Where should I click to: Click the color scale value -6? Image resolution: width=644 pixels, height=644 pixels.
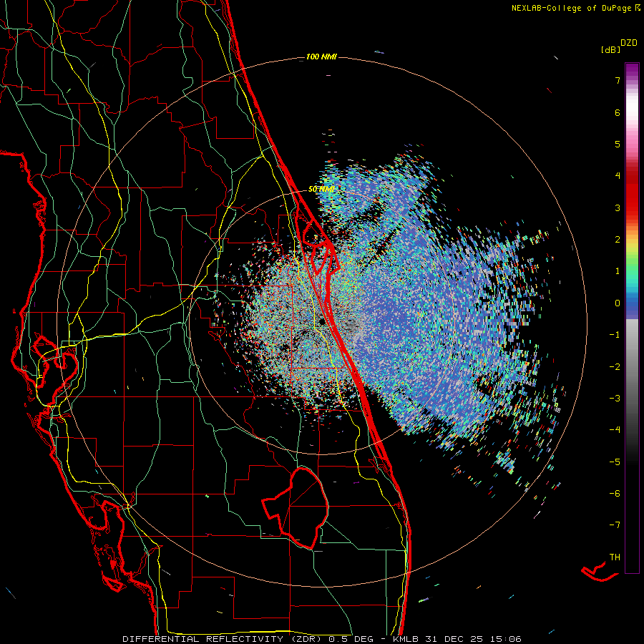tap(615, 494)
